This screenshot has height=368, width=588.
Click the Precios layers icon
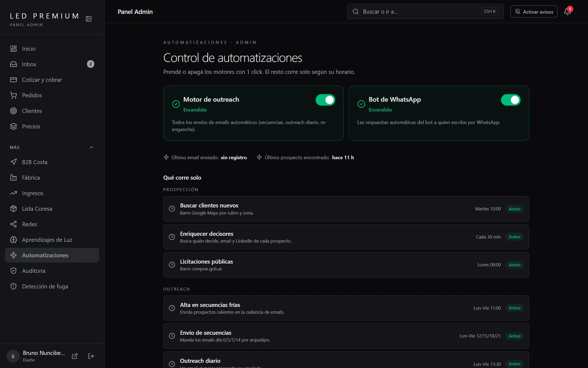pyautogui.click(x=13, y=126)
